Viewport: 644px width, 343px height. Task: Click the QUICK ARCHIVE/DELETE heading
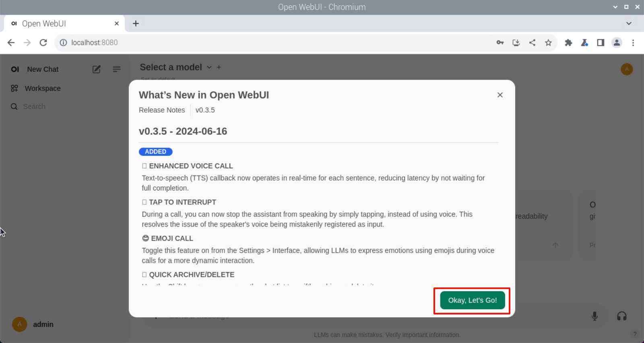[188, 275]
